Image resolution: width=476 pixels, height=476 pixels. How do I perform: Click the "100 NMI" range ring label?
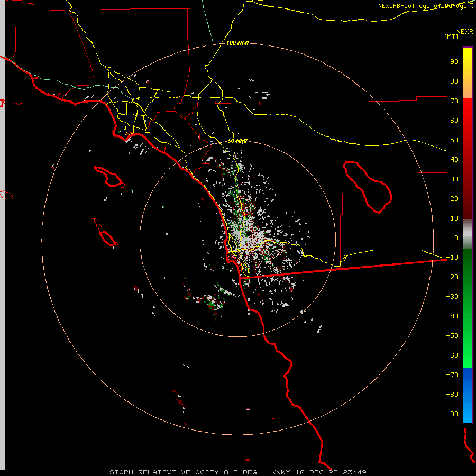coord(237,43)
